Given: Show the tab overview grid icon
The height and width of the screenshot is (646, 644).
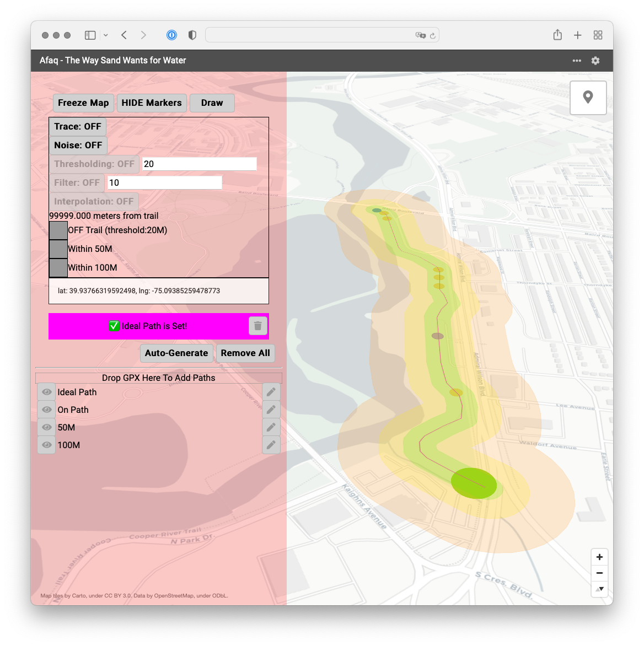Looking at the screenshot, I should [x=598, y=35].
